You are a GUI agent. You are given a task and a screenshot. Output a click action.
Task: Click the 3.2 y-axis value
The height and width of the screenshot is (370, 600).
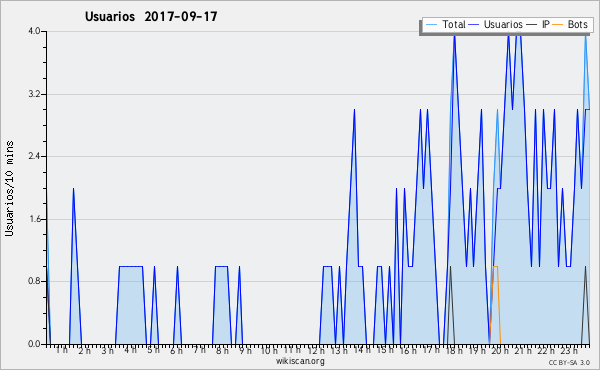click(34, 94)
